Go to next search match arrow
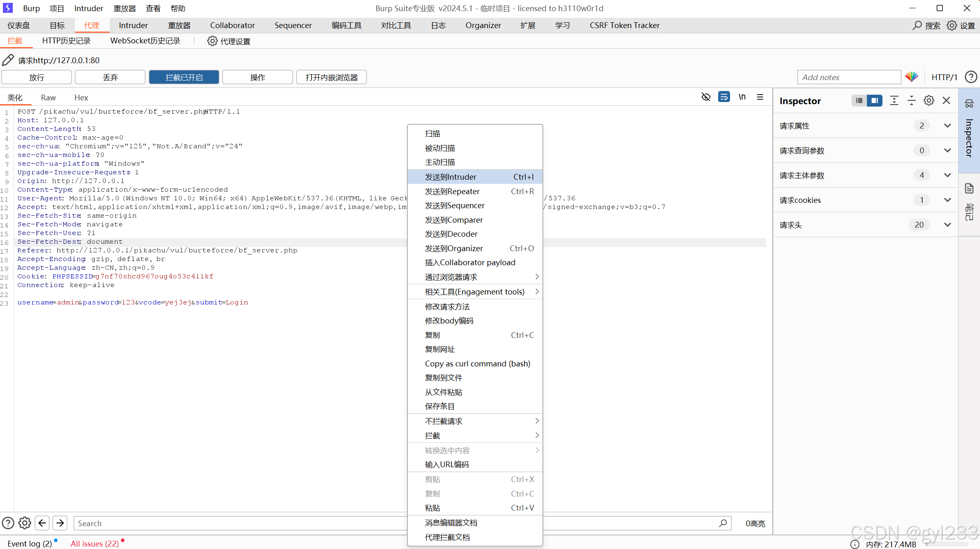 pyautogui.click(x=60, y=523)
